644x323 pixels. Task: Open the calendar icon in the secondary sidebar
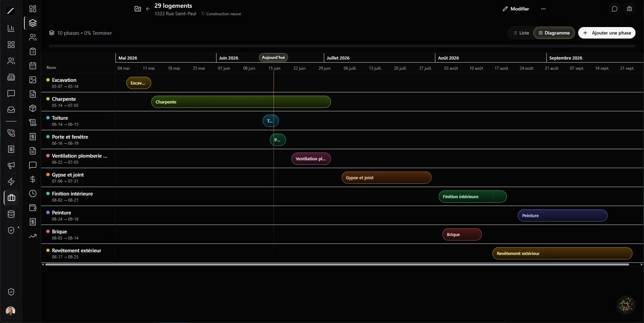point(33,66)
